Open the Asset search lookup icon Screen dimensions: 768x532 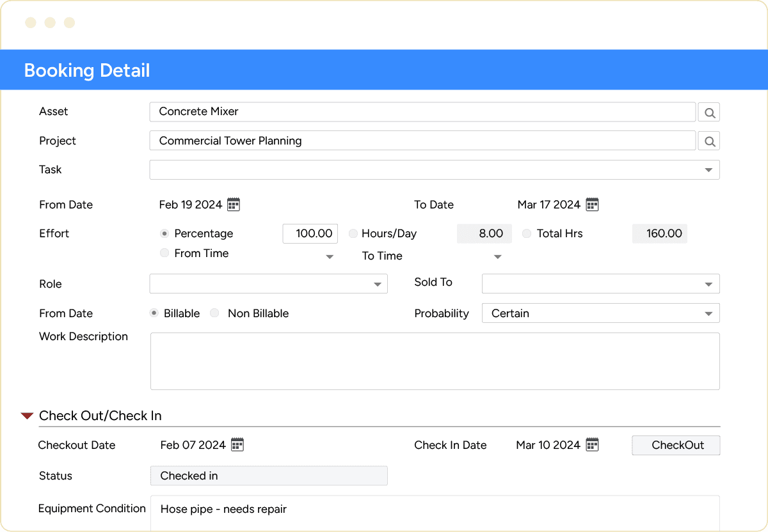tap(708, 111)
